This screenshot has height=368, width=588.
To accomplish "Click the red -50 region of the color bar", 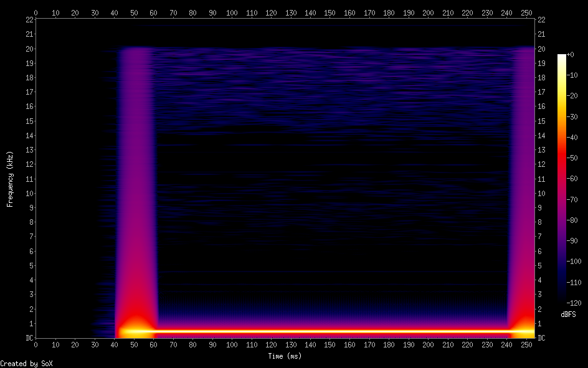I will [x=562, y=158].
